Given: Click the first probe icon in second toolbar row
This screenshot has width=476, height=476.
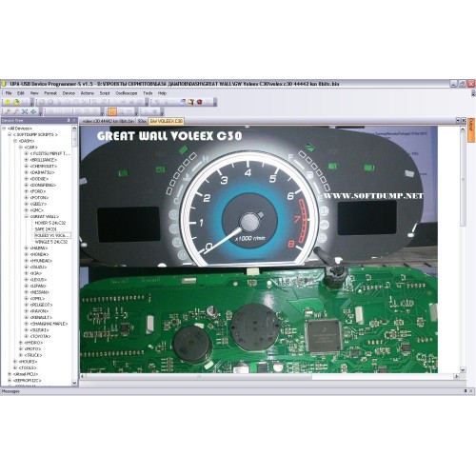Looking at the screenshot, I should 8,111.
